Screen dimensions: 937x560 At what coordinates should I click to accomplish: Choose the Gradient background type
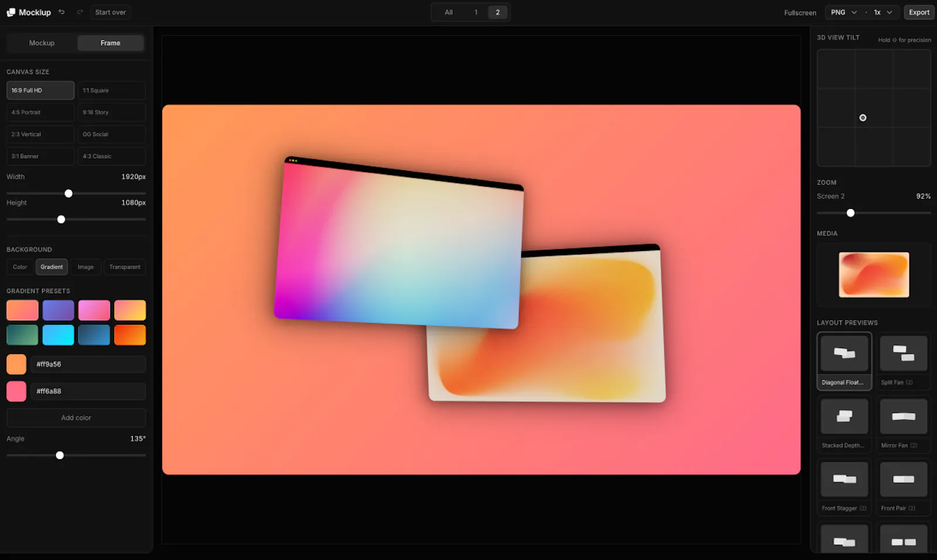(52, 267)
